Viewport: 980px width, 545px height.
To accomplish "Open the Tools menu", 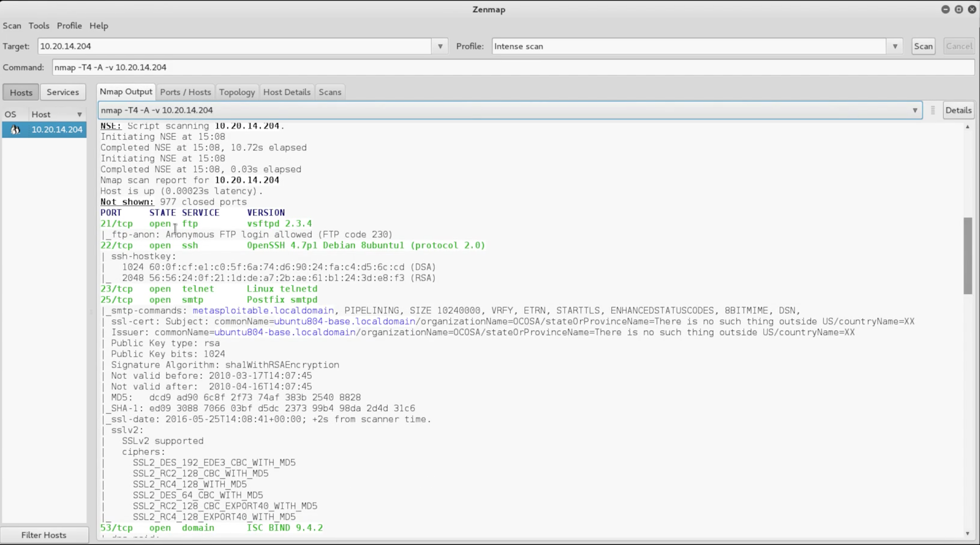I will (39, 26).
